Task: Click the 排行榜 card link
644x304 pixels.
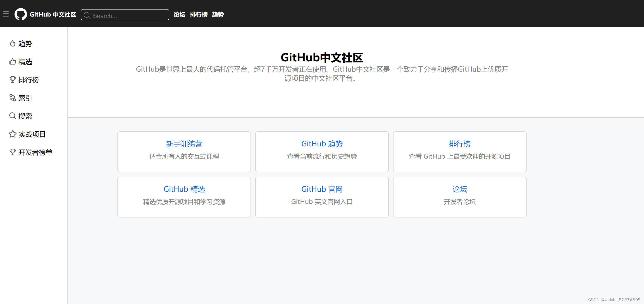Action: coord(460,144)
